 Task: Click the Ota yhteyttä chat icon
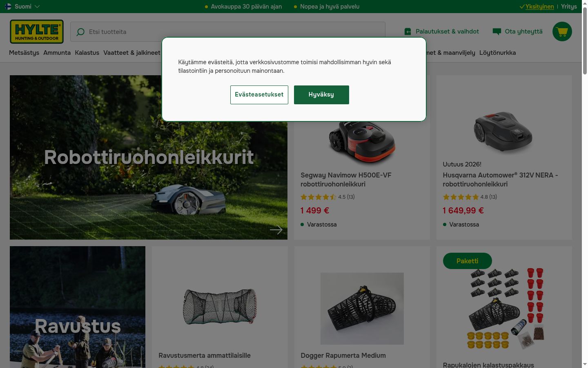[497, 31]
